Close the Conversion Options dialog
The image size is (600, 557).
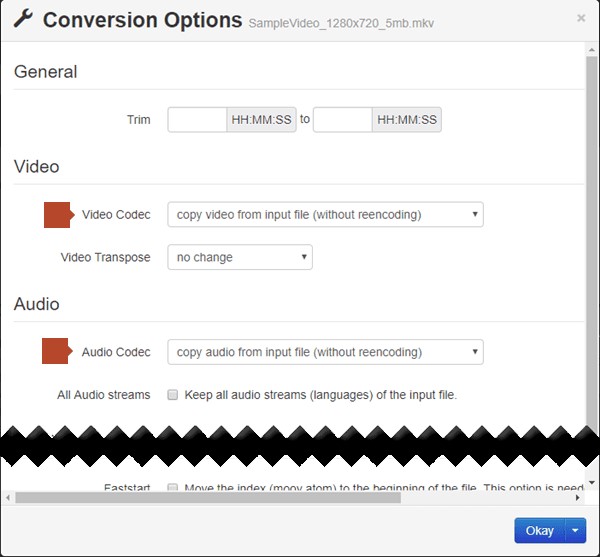(581, 18)
